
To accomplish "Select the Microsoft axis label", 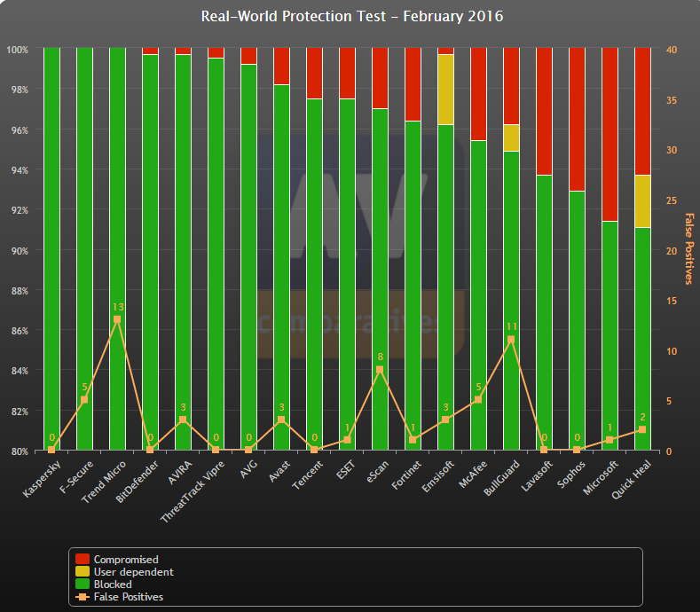I will click(601, 478).
